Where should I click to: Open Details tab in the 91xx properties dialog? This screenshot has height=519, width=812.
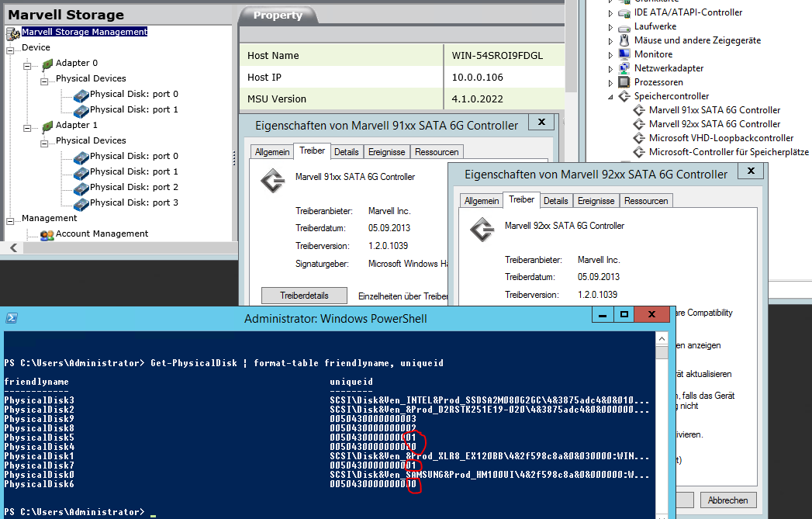tap(347, 152)
